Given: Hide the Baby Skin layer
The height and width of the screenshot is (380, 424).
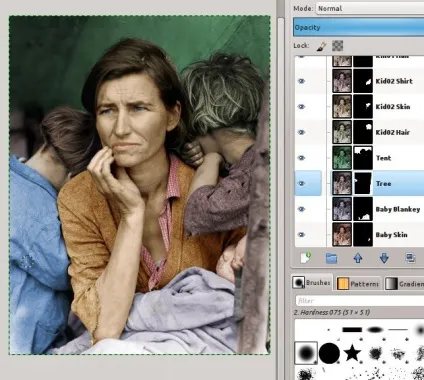Looking at the screenshot, I should [302, 235].
